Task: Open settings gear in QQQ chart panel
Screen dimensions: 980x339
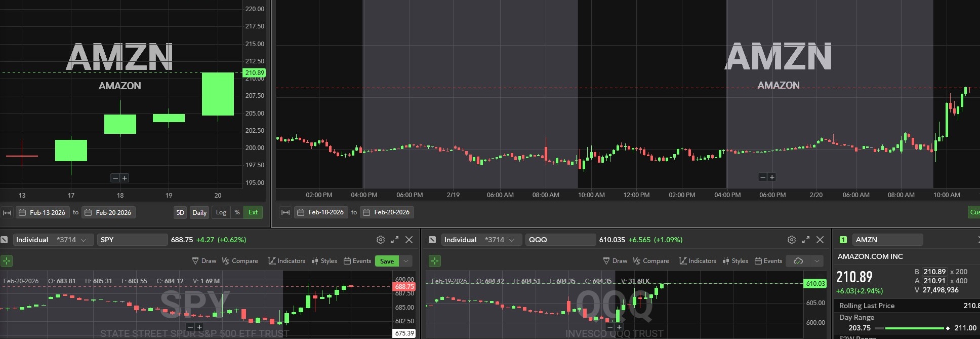Action: pyautogui.click(x=792, y=240)
